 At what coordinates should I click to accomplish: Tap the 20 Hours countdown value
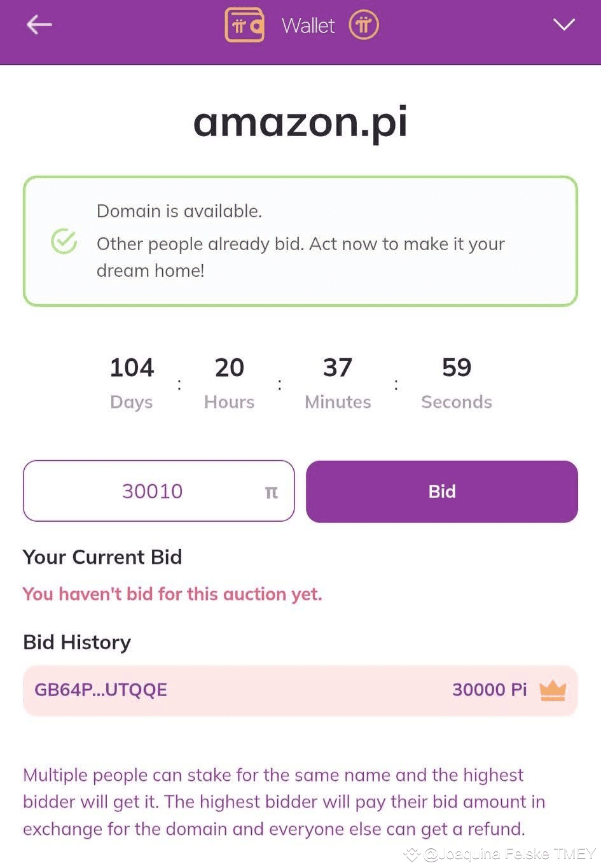coord(229,368)
